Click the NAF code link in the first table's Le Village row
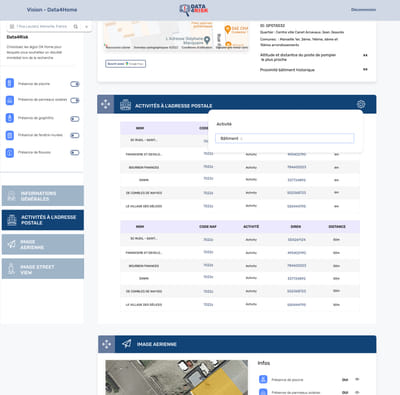The width and height of the screenshot is (400, 395). tap(208, 206)
